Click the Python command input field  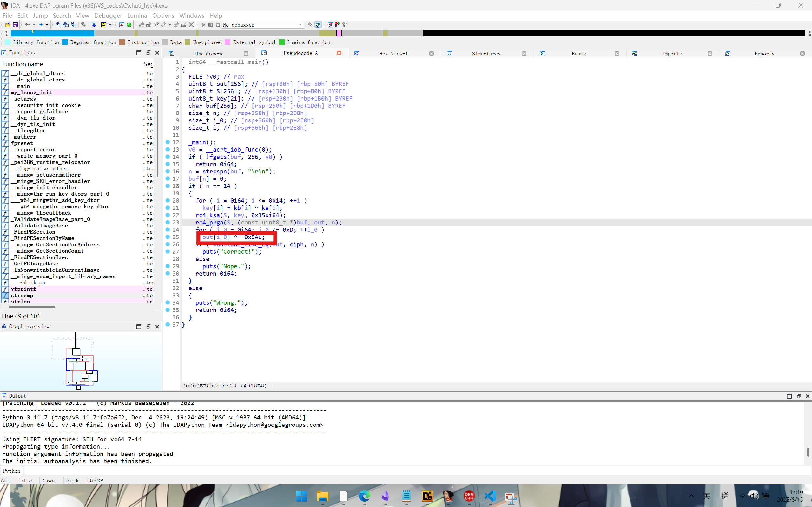click(417, 471)
